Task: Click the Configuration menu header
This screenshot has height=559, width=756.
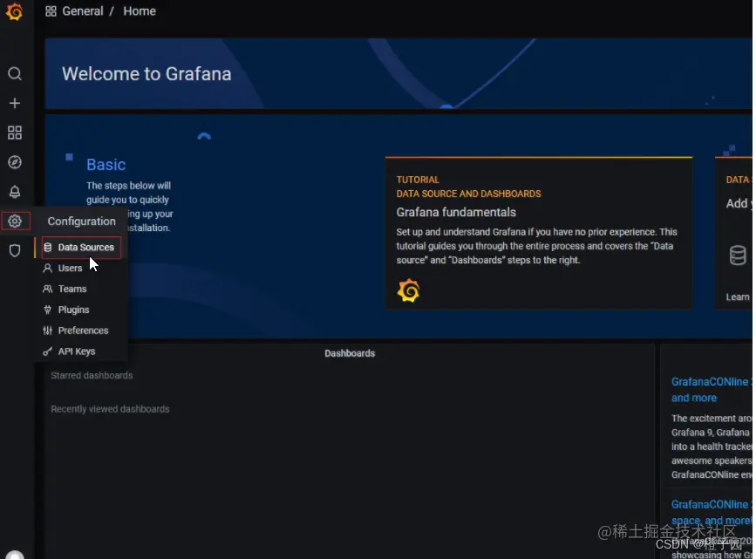Action: [81, 221]
